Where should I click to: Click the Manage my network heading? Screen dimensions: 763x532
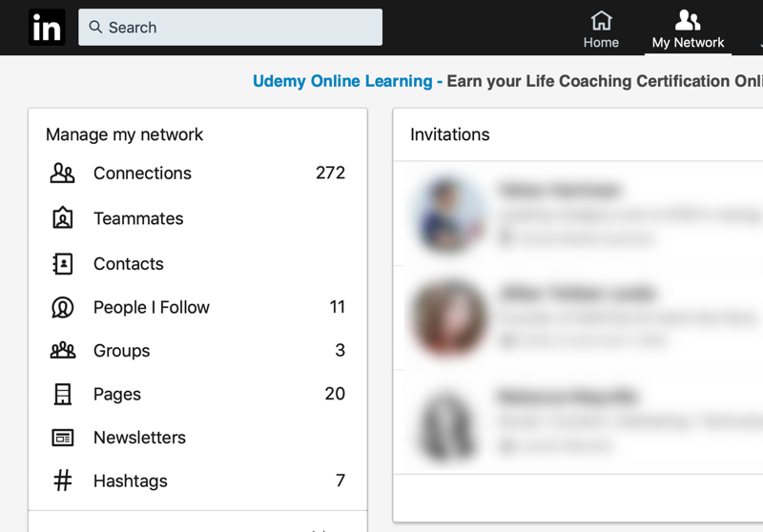(x=124, y=134)
